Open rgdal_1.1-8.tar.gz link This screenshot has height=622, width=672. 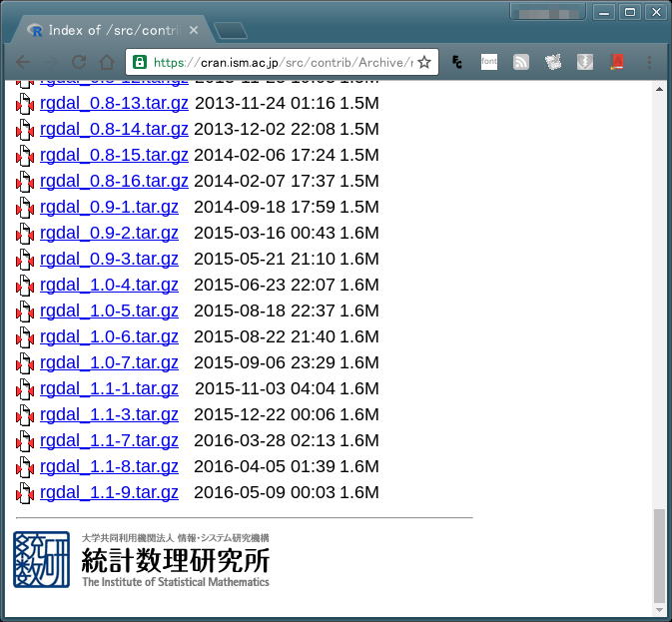pos(109,466)
